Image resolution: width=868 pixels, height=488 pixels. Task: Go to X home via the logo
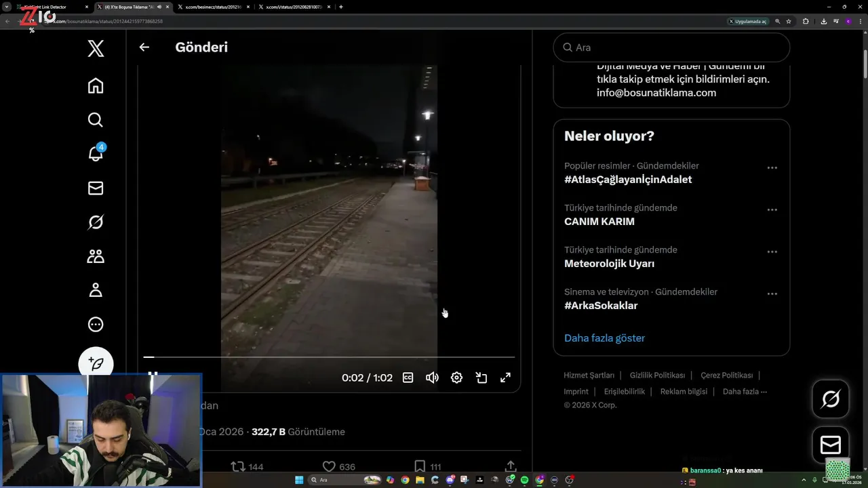[x=96, y=48]
